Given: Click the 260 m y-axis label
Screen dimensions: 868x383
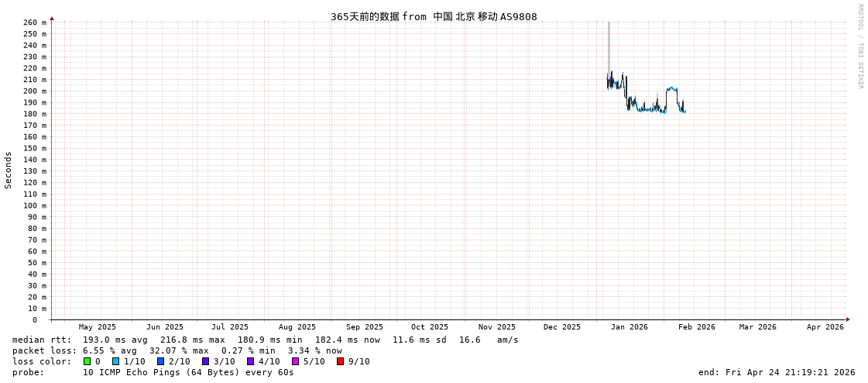Looking at the screenshot, I should [x=34, y=22].
